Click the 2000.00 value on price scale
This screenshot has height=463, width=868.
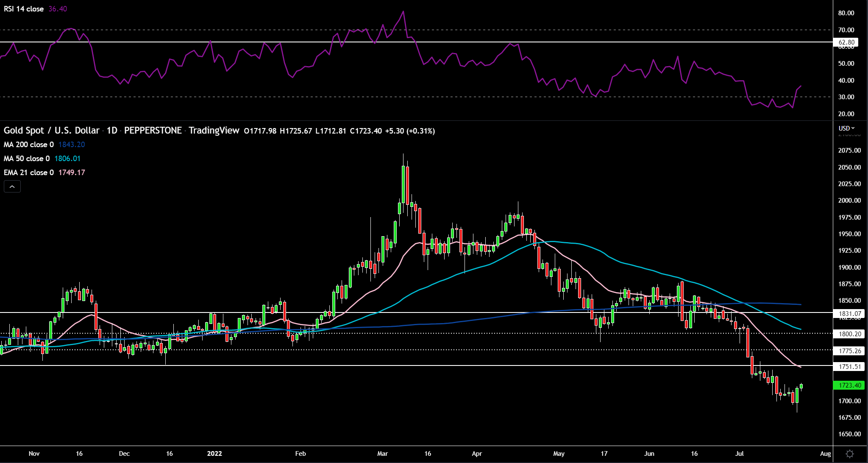tap(849, 201)
